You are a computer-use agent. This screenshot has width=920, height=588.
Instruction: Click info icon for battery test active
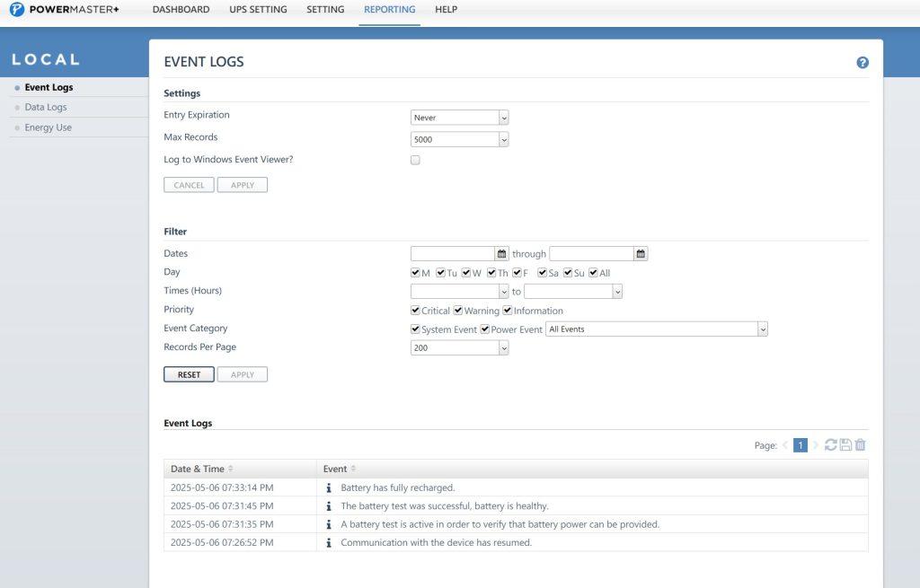(x=329, y=524)
